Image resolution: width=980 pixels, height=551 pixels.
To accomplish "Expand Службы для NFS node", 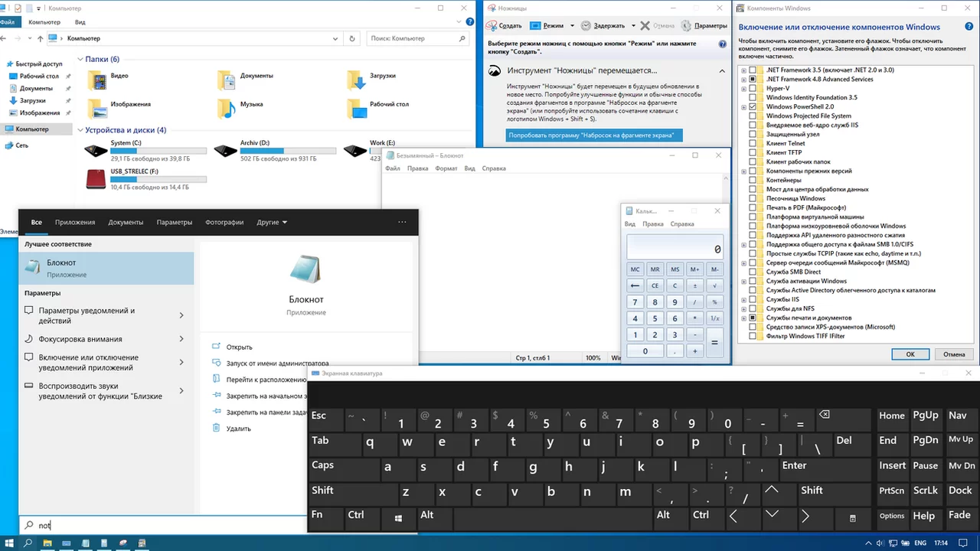I will (x=743, y=308).
